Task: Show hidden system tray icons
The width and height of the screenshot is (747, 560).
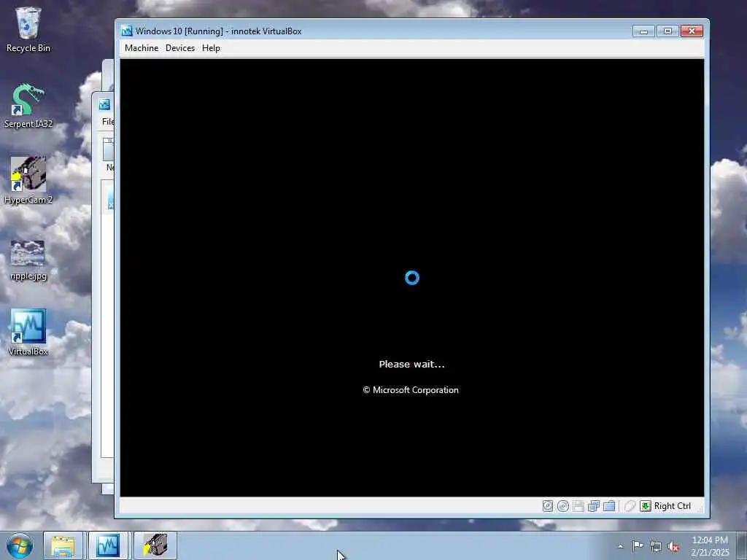Action: pos(620,546)
